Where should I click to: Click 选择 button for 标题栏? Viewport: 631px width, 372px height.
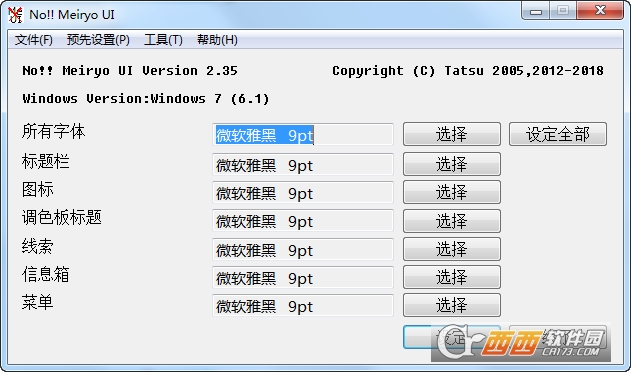(x=452, y=164)
